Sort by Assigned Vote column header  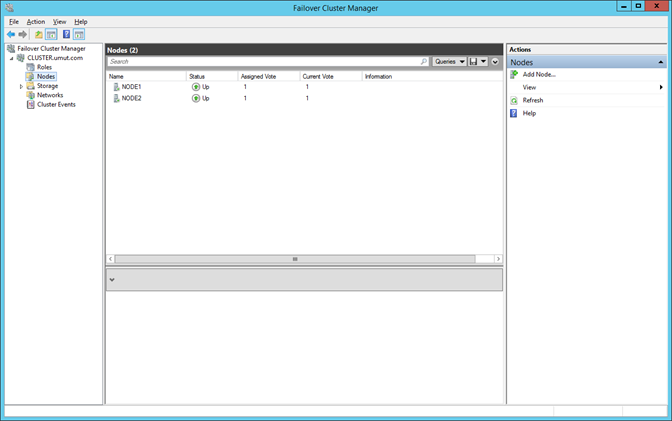pyautogui.click(x=269, y=76)
